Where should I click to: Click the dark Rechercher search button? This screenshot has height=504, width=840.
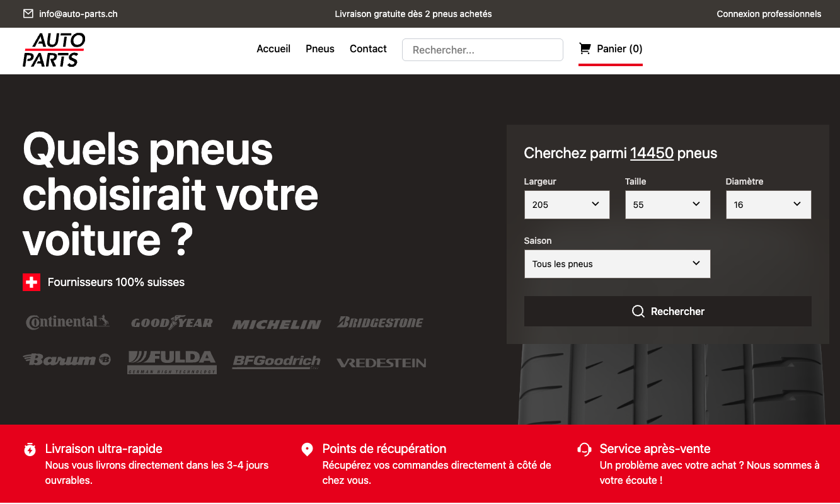668,311
